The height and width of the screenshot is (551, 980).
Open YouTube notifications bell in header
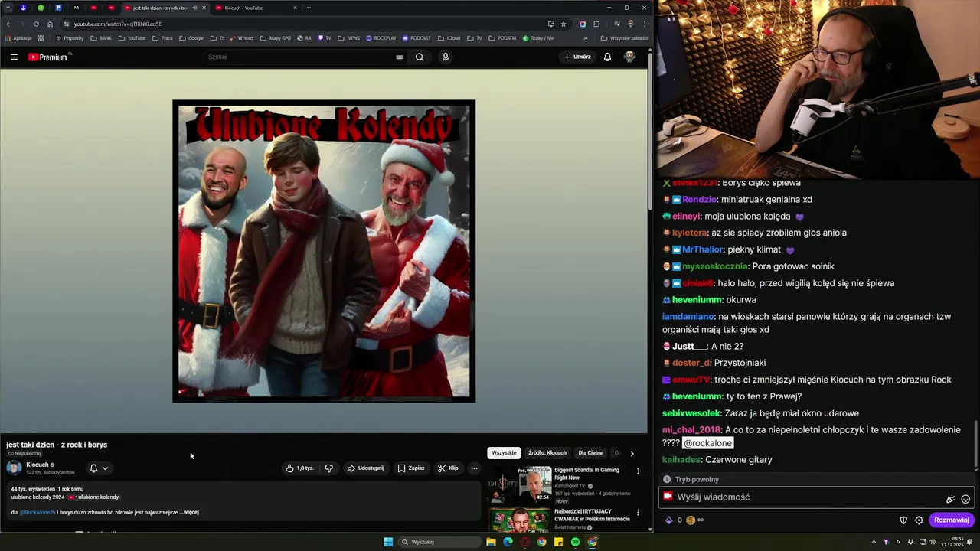pyautogui.click(x=607, y=57)
